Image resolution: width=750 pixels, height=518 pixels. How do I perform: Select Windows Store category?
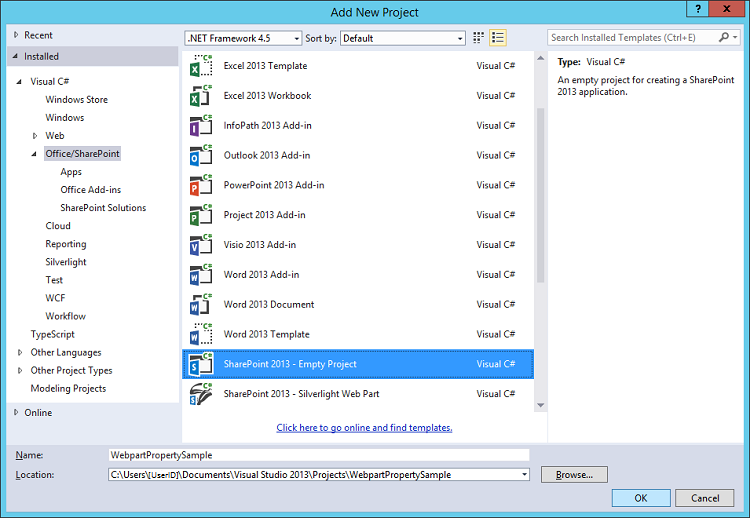pyautogui.click(x=77, y=99)
